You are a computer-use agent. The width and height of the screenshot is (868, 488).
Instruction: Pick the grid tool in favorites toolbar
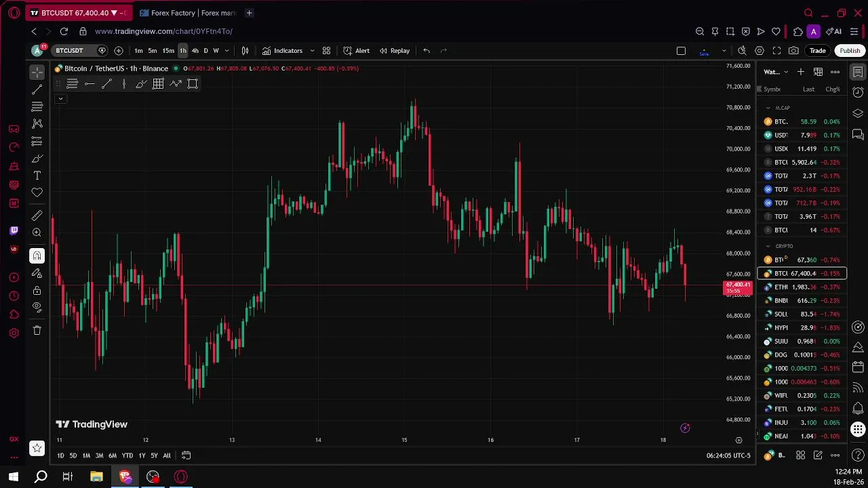pos(158,83)
